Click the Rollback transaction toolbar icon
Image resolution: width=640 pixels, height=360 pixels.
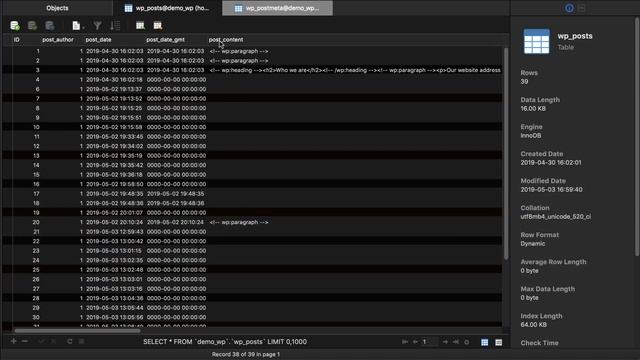pyautogui.click(x=50, y=26)
